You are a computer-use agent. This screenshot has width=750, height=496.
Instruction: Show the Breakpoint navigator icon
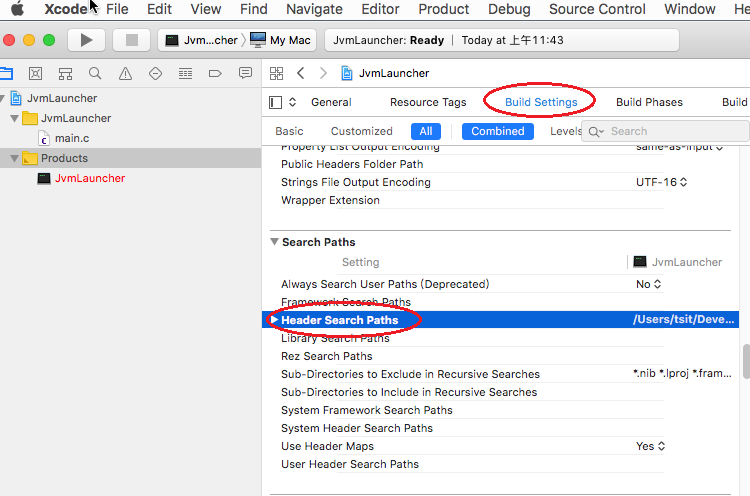pos(215,73)
